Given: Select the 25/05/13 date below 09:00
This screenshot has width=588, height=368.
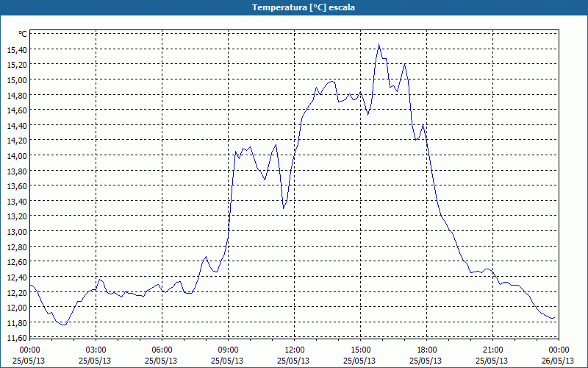Looking at the screenshot, I should click(x=227, y=361).
